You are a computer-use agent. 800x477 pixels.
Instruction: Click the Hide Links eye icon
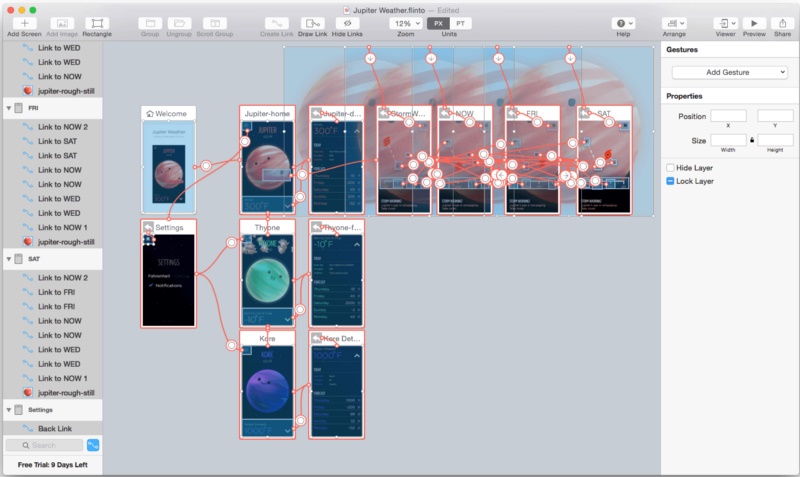347,22
